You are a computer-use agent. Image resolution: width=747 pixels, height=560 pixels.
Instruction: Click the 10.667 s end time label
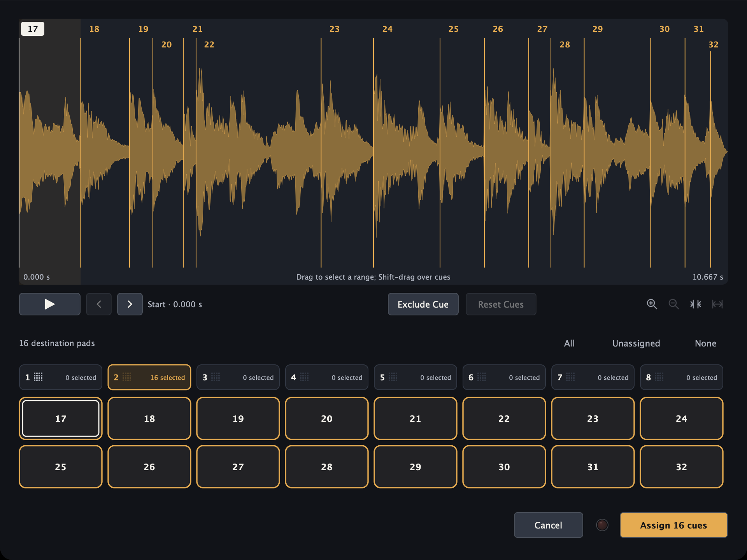click(x=708, y=277)
